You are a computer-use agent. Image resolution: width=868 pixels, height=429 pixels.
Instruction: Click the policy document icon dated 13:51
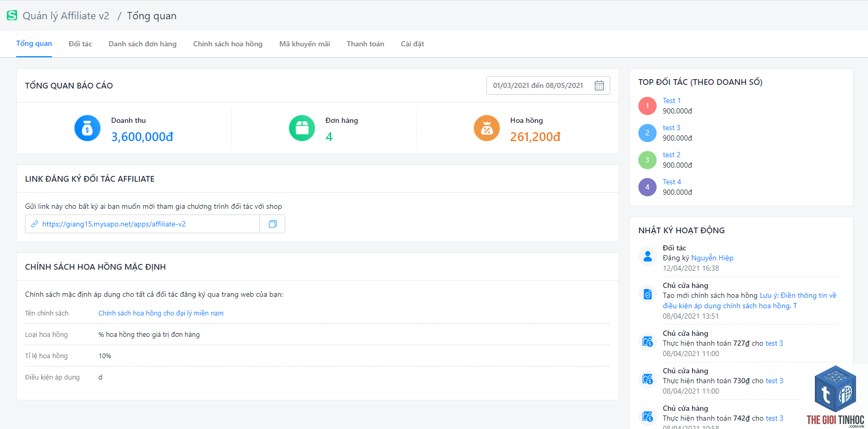[x=647, y=294]
